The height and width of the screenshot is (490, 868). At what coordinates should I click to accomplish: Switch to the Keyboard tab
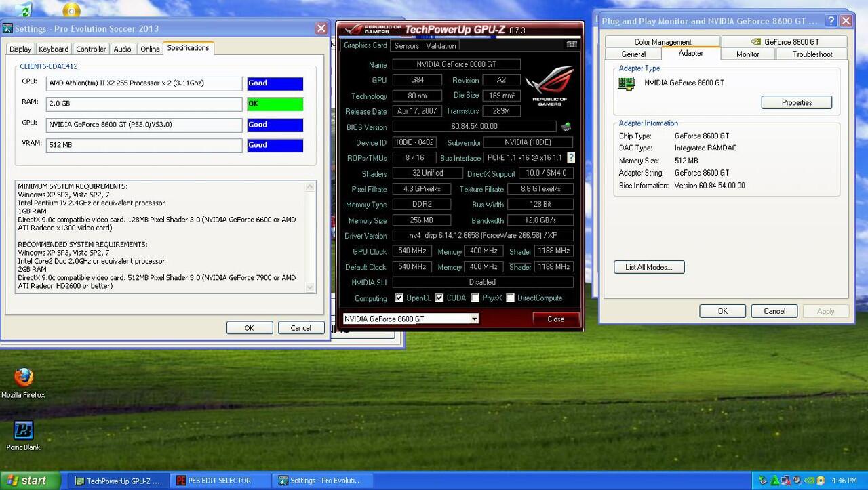coord(54,49)
